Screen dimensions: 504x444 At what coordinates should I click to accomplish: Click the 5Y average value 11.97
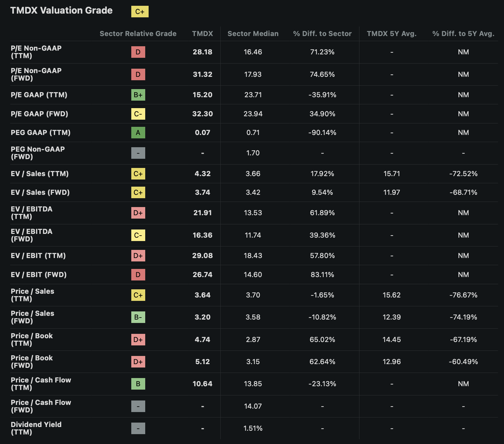point(392,192)
